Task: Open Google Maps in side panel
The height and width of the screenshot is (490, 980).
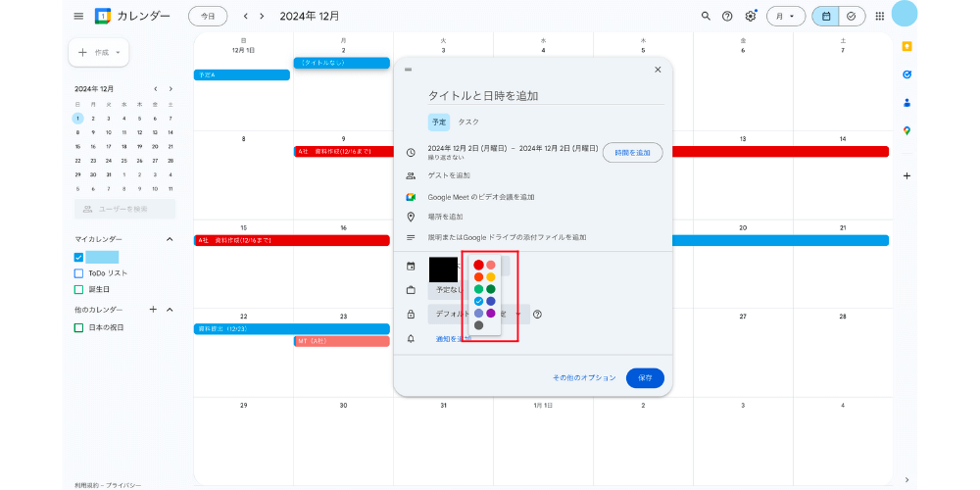Action: 906,130
